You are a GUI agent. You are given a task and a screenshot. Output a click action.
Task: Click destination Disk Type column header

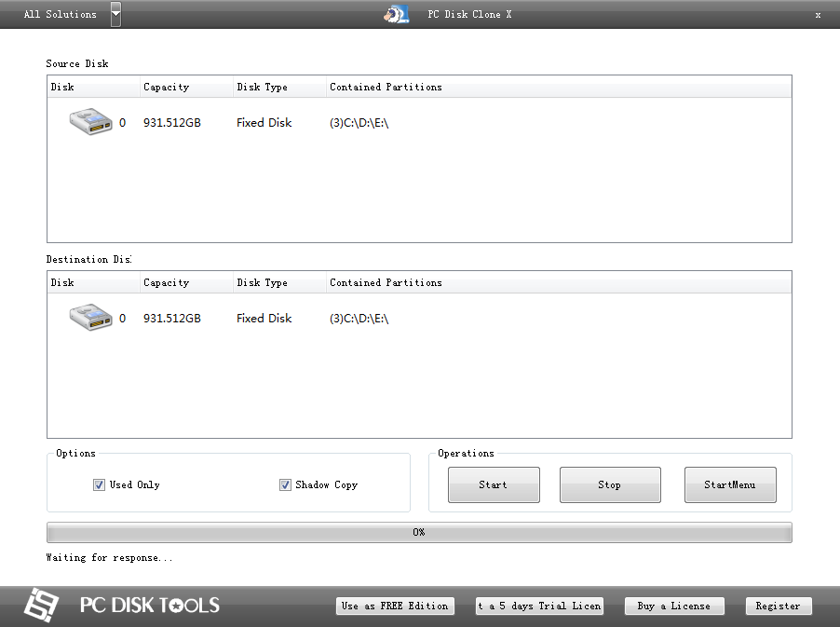point(279,282)
